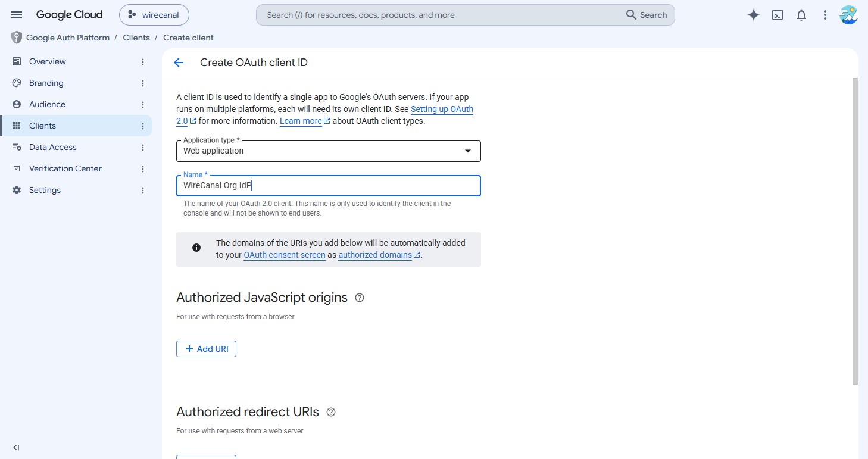Open Data Access in the sidebar
The width and height of the screenshot is (868, 459).
(76, 147)
